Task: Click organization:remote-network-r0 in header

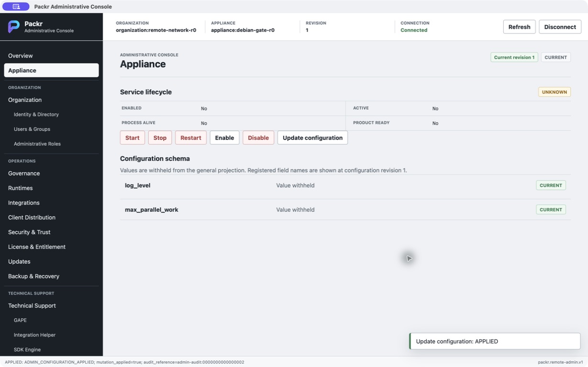Action: click(x=156, y=30)
